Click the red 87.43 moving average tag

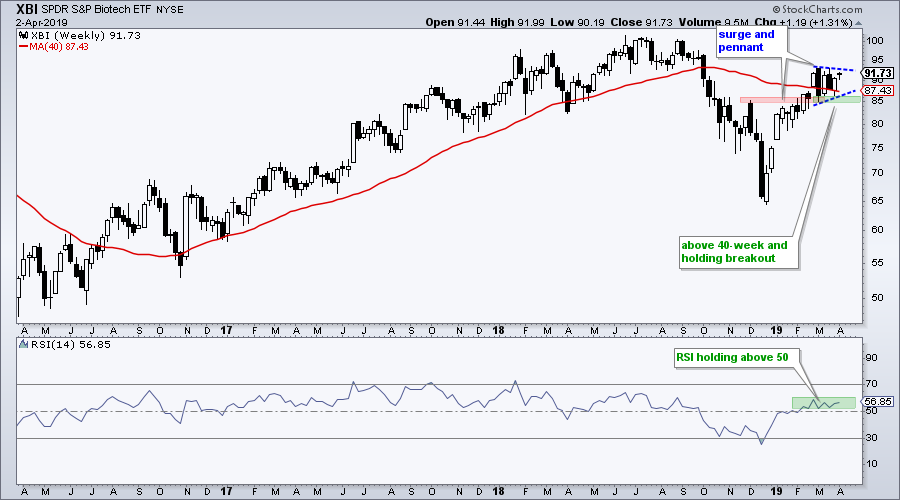point(878,91)
